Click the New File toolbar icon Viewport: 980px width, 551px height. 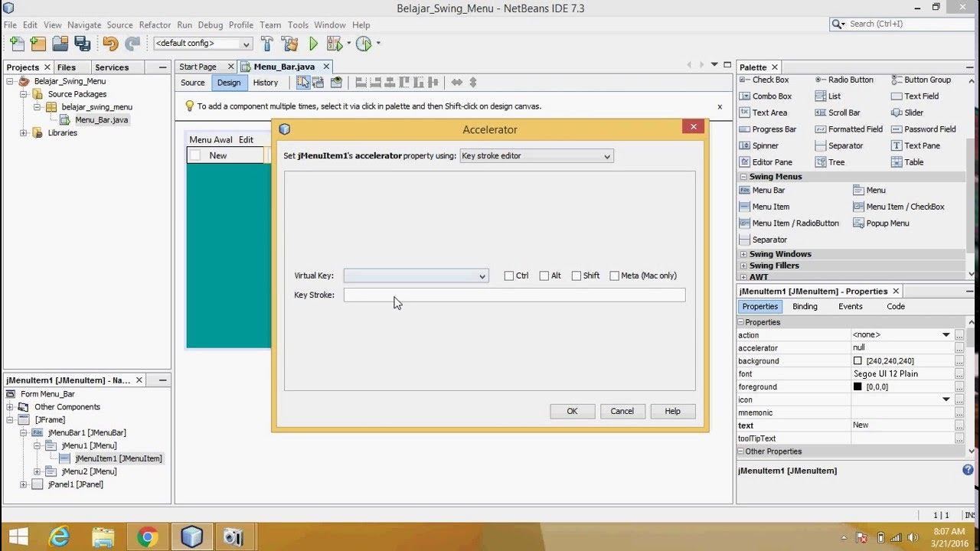[x=17, y=44]
